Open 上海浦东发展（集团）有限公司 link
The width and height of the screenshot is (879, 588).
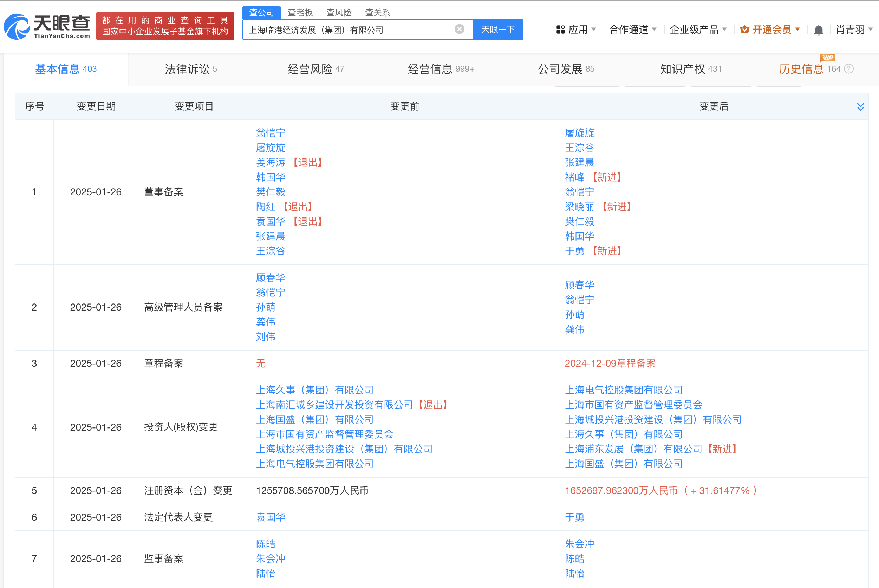[633, 449]
